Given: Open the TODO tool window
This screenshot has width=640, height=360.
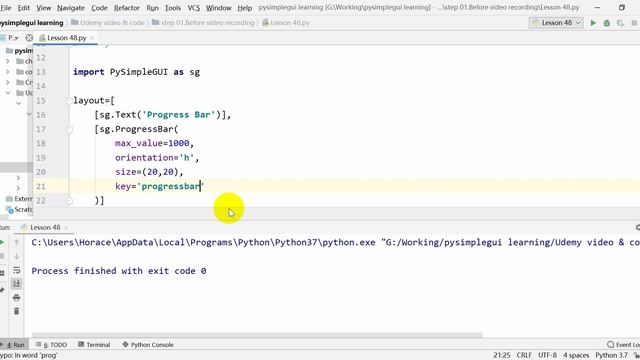Looking at the screenshot, I should tap(51, 345).
